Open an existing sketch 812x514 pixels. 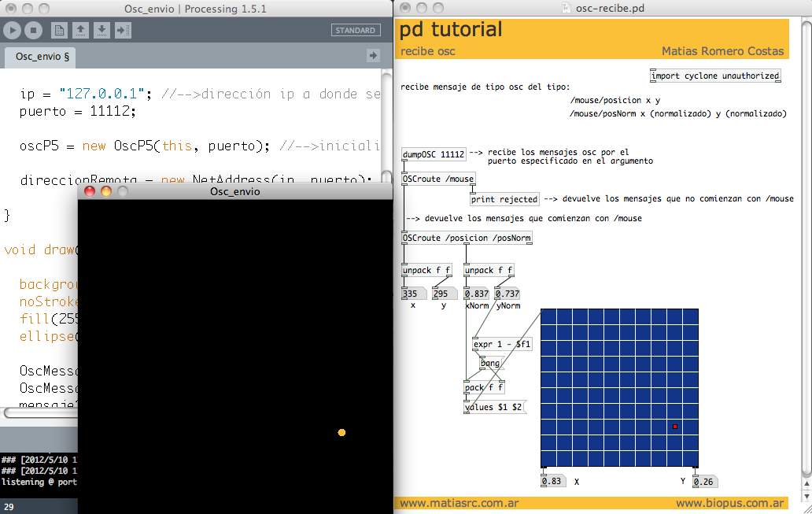[81, 30]
